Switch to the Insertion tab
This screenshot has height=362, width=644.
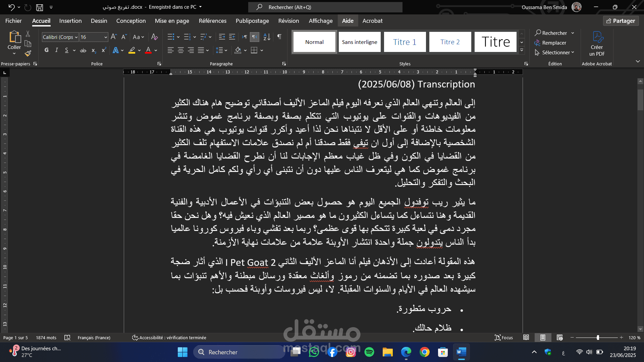pyautogui.click(x=70, y=21)
